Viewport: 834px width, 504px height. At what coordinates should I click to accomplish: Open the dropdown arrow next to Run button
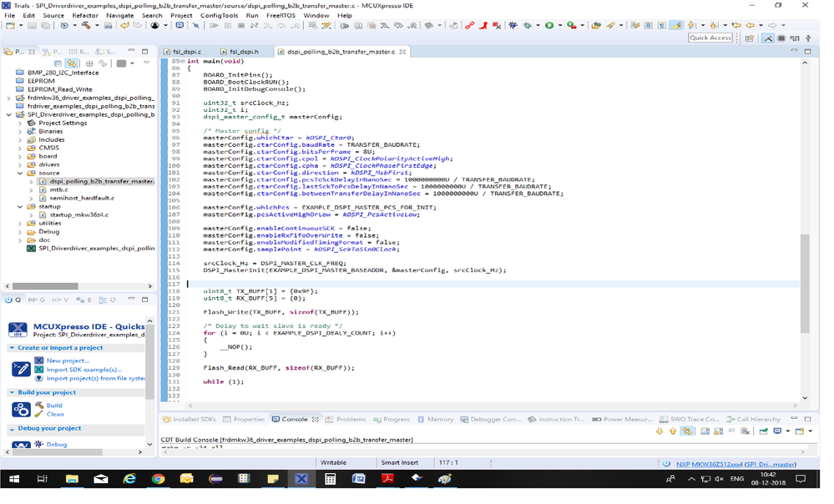560,25
